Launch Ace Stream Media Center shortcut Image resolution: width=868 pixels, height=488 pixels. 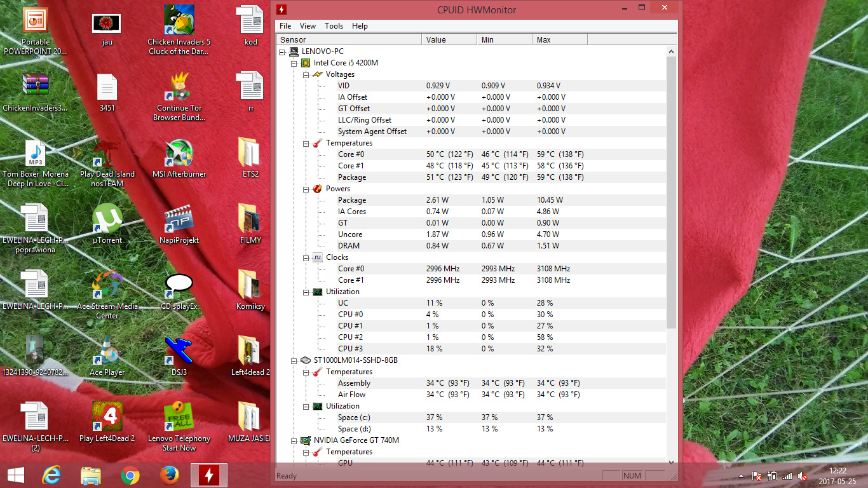pos(107,295)
